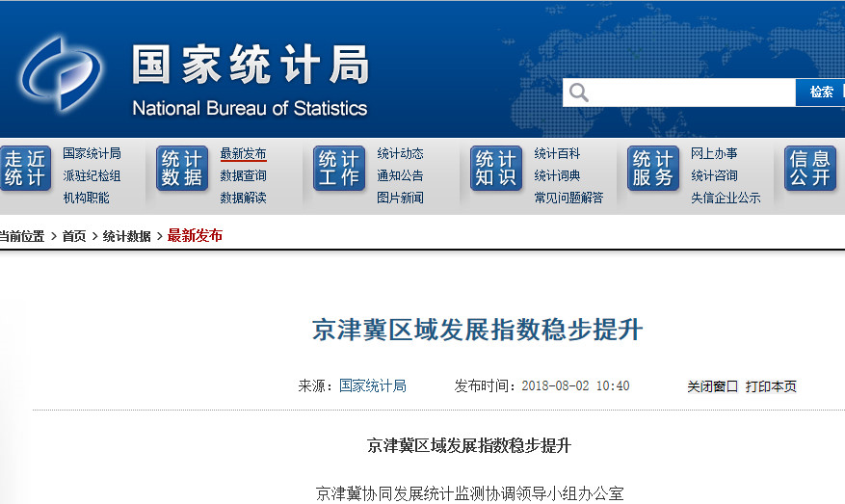The width and height of the screenshot is (845, 504).
Task: Open the 统计咨询 menu link
Action: pyautogui.click(x=714, y=175)
